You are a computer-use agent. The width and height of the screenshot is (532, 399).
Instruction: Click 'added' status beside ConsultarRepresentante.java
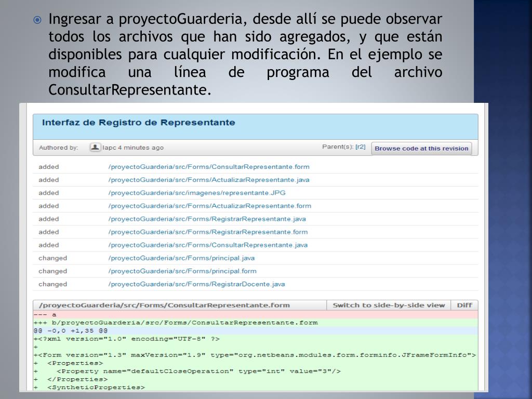click(48, 245)
